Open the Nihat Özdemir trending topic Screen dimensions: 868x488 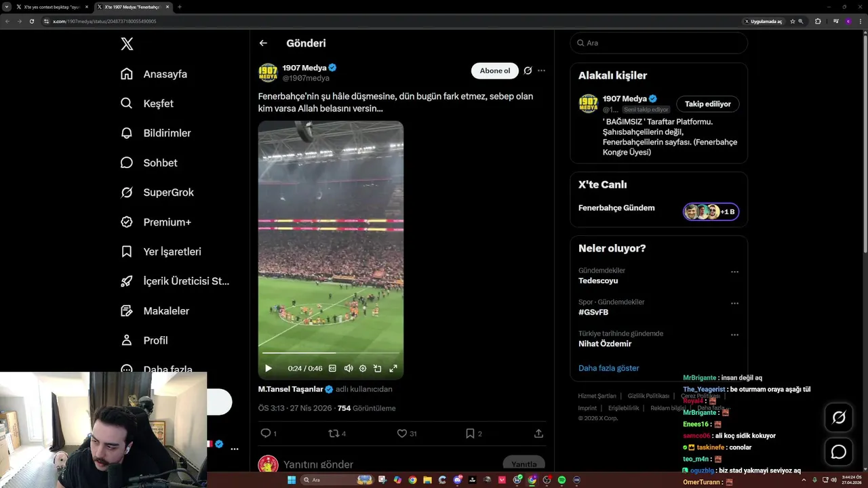[605, 344]
